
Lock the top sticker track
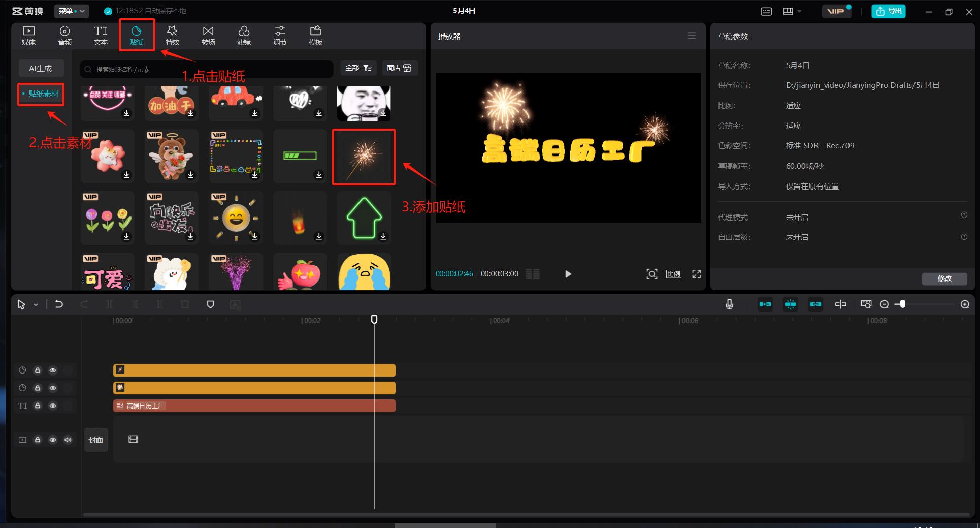(38, 370)
